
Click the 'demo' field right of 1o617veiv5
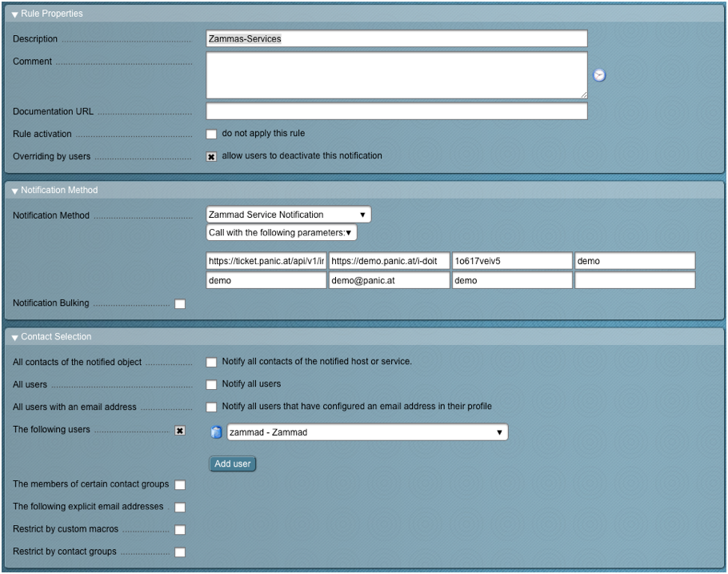(634, 261)
